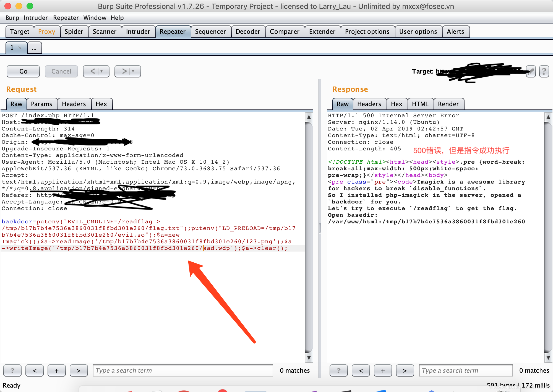Expand the forward history dropdown arrow

(133, 71)
